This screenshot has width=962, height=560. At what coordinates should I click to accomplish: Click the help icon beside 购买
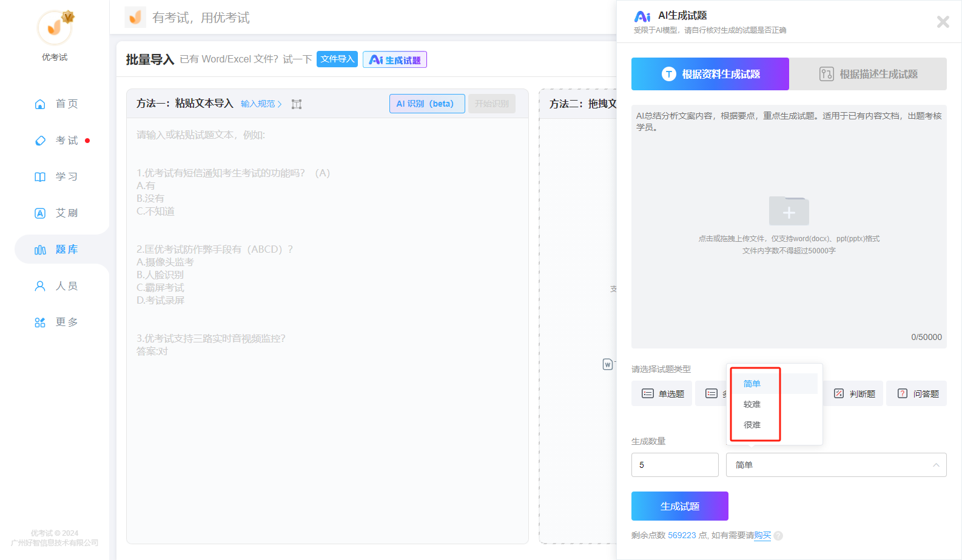pos(778,536)
